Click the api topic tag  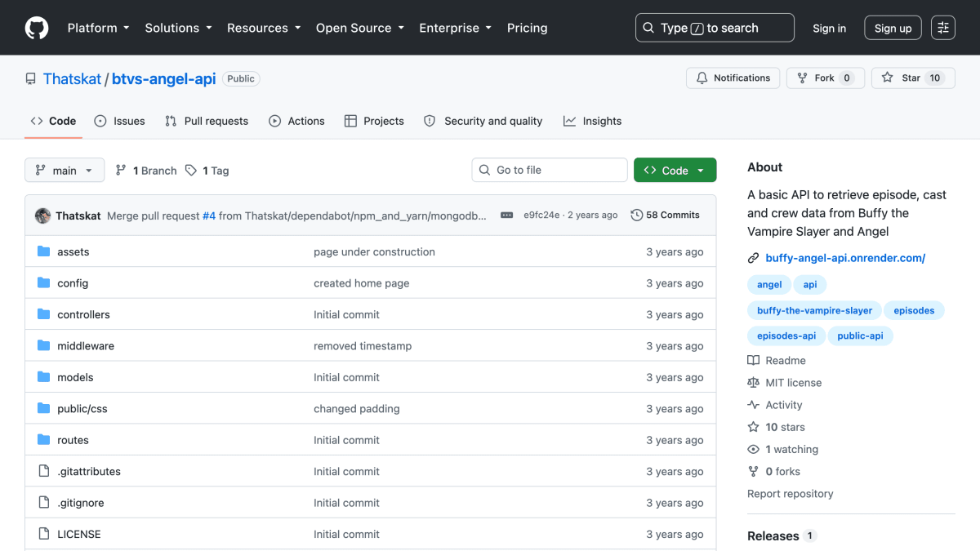810,285
